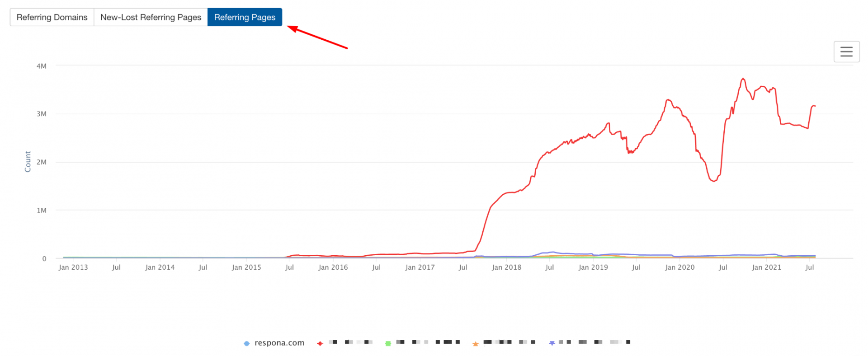Click the 'Jan 2019' x-axis label
The image size is (868, 356).
tap(593, 267)
